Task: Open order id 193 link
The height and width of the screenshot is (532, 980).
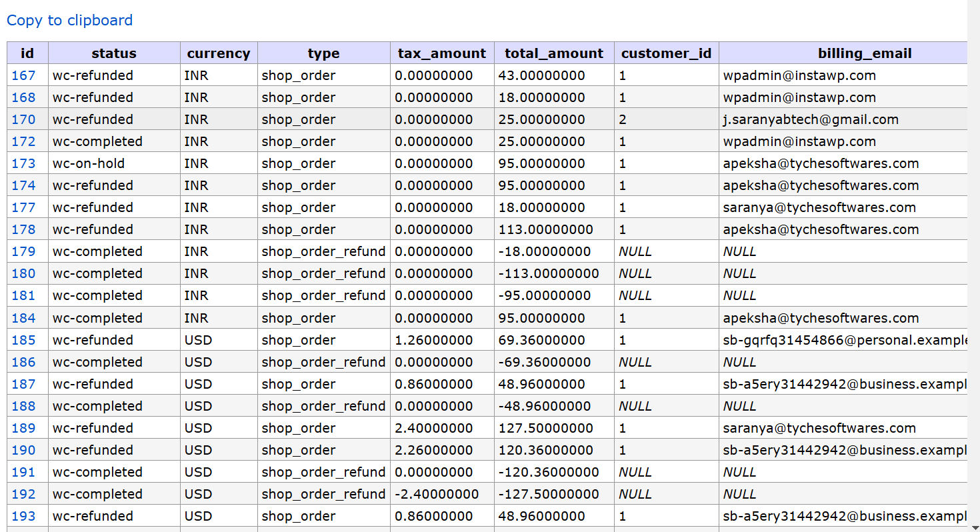Action: pos(23,516)
